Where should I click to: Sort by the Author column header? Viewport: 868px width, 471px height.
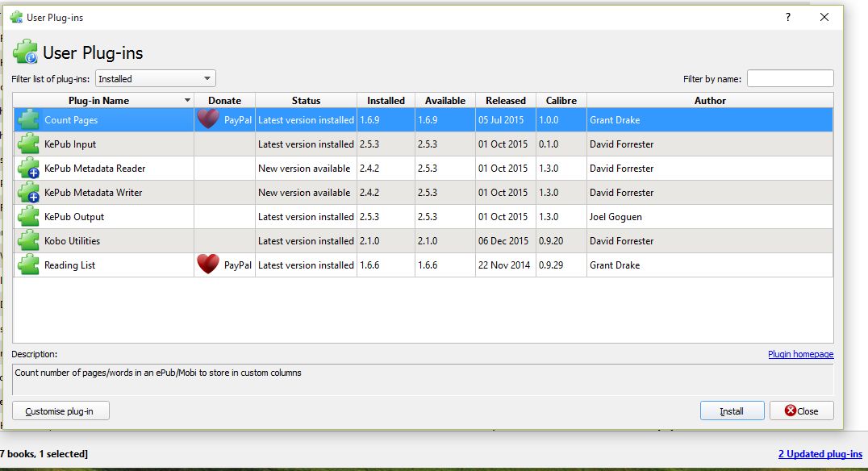710,100
